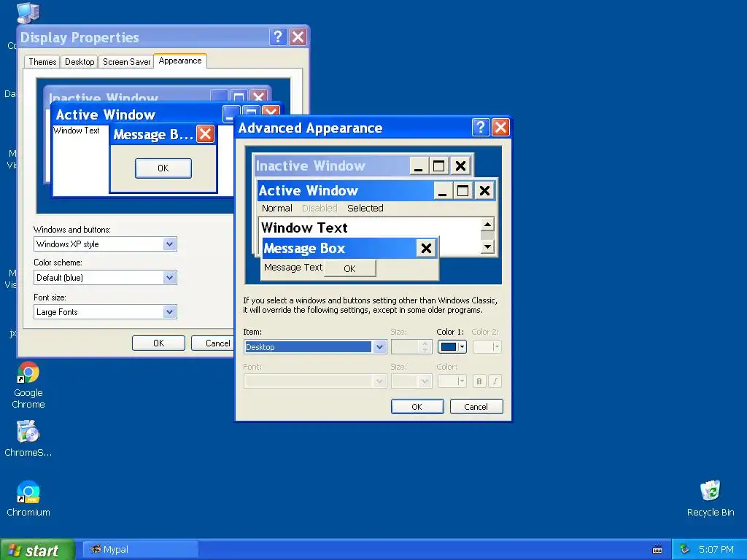
Task: Switch to the Desktop tab
Action: tap(80, 62)
